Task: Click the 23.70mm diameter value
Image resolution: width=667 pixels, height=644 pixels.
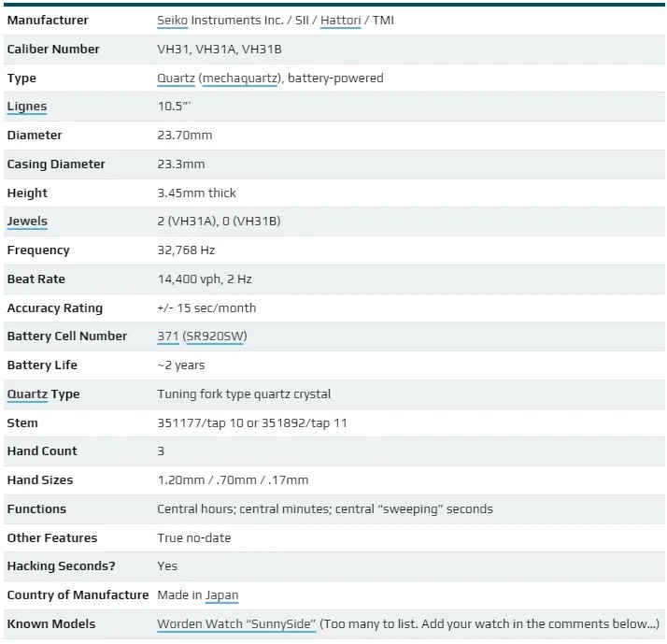Action: pos(185,136)
